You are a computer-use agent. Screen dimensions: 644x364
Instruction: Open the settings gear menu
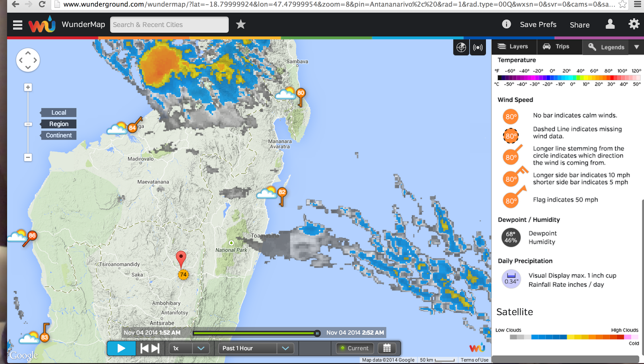634,24
